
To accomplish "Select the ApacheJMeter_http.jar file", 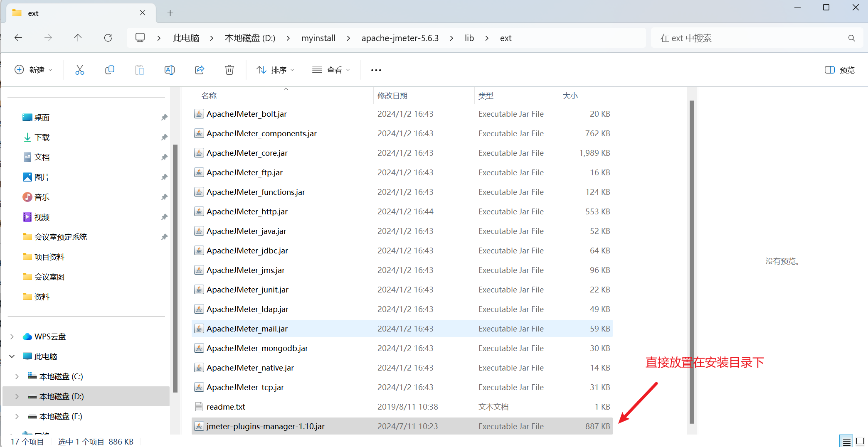I will point(402,211).
